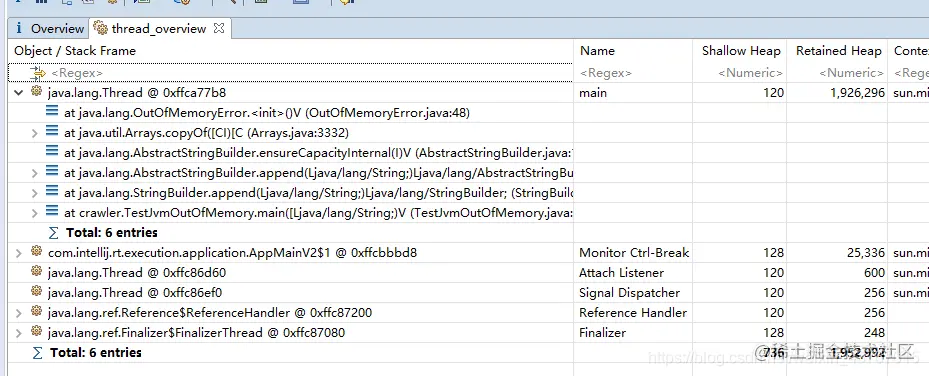Screen dimensions: 929x376
Task: Click the Numeric filter under Shallow Heap
Action: click(751, 73)
